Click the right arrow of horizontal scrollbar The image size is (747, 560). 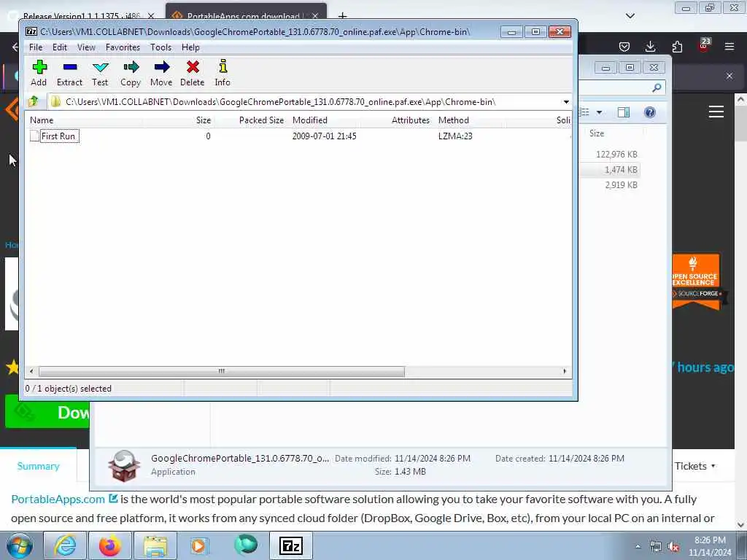click(565, 371)
